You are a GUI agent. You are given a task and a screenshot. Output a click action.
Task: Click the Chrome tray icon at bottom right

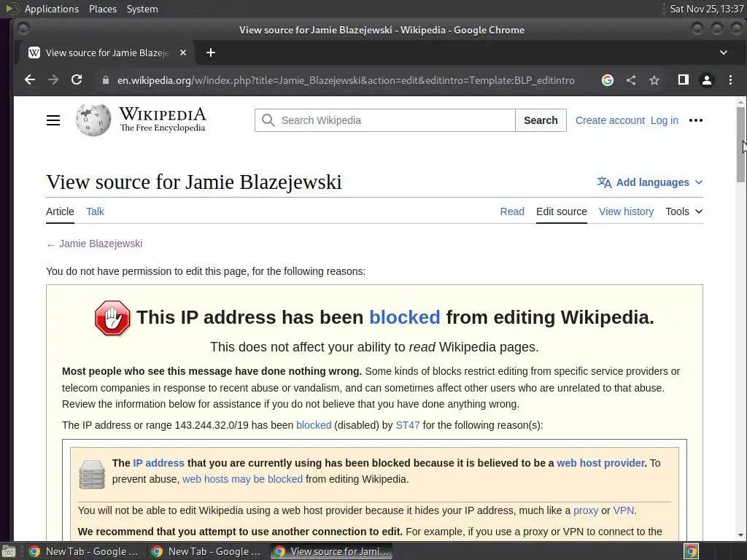point(691,551)
